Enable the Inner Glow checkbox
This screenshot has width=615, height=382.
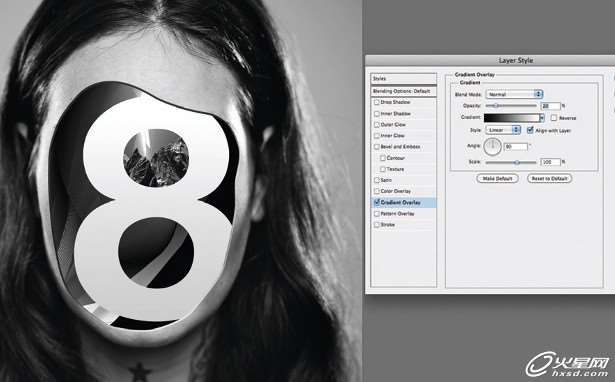point(377,136)
